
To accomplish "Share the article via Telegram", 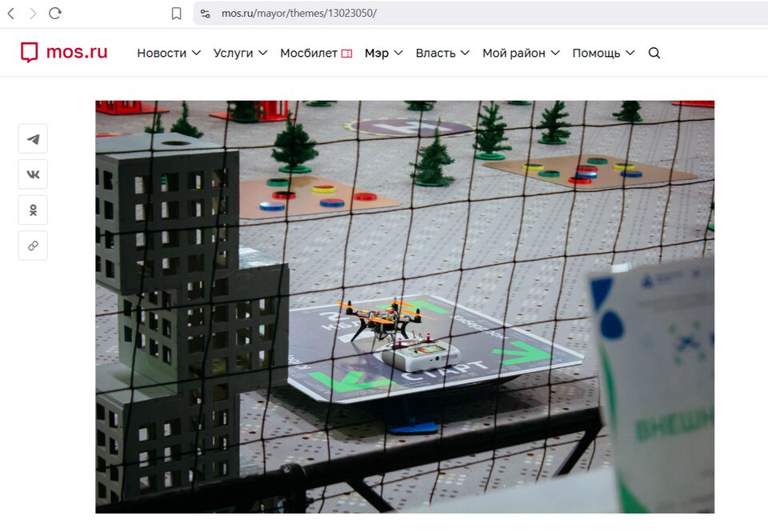I will 33,139.
